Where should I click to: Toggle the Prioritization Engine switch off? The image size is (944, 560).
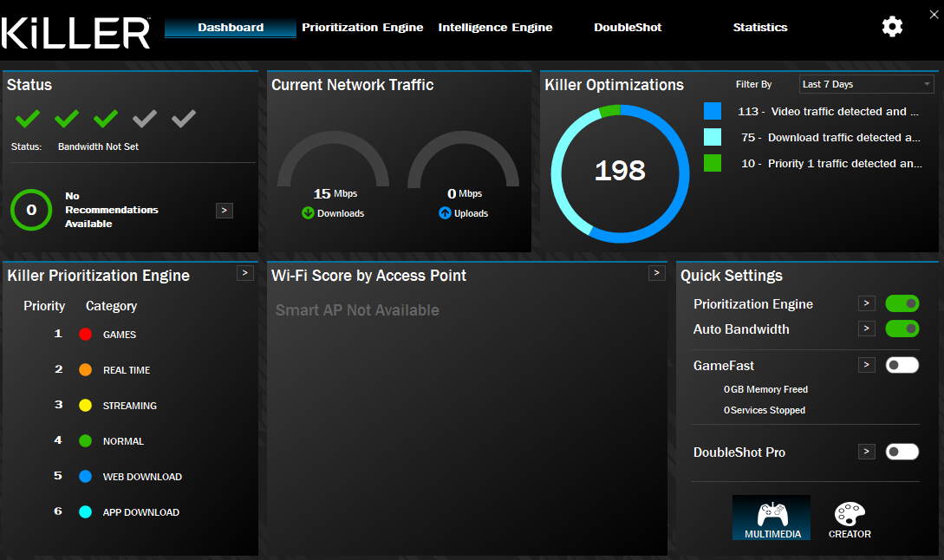point(902,303)
